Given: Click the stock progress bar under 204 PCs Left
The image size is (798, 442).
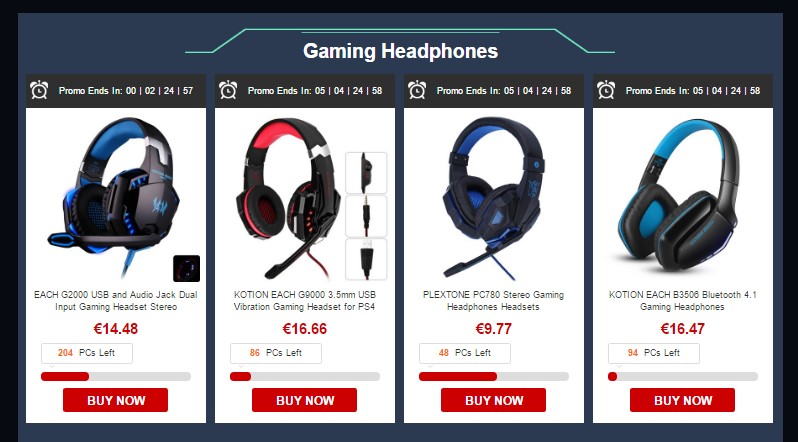Looking at the screenshot, I should click(116, 377).
